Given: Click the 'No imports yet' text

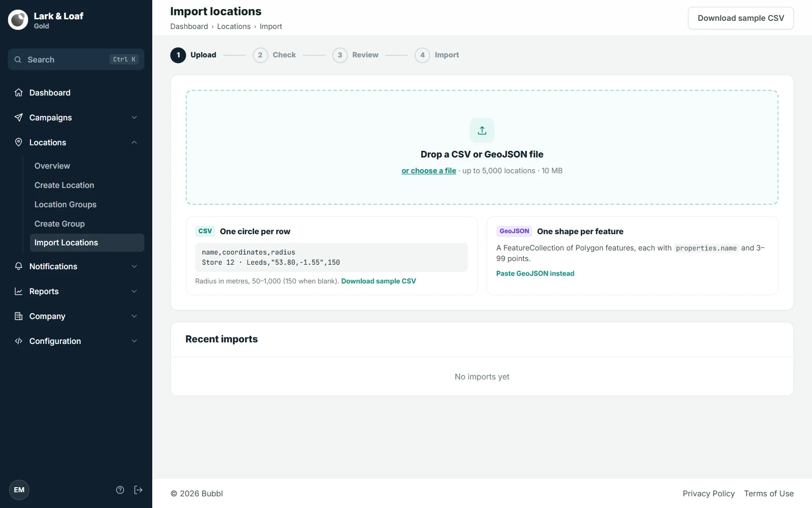Looking at the screenshot, I should [x=482, y=376].
